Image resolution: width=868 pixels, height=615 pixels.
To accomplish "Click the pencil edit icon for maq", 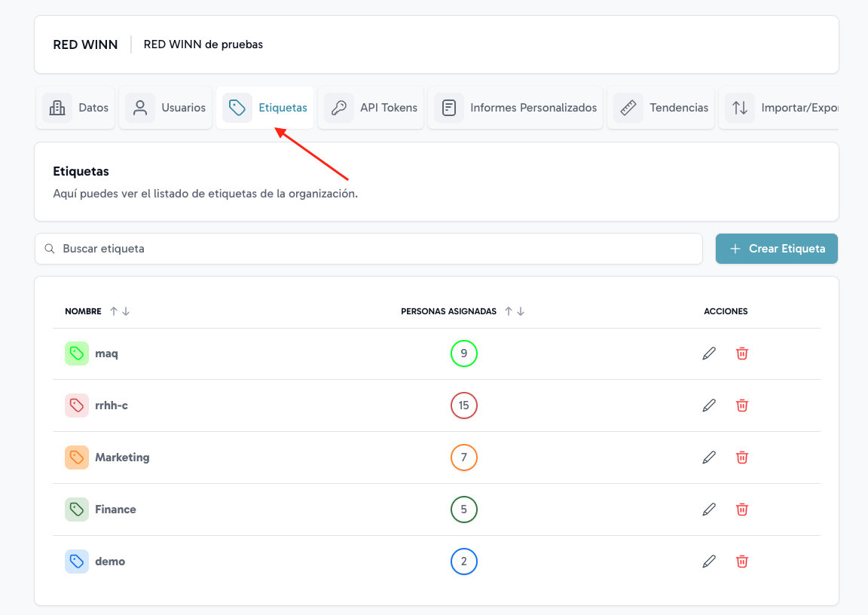I will click(709, 353).
